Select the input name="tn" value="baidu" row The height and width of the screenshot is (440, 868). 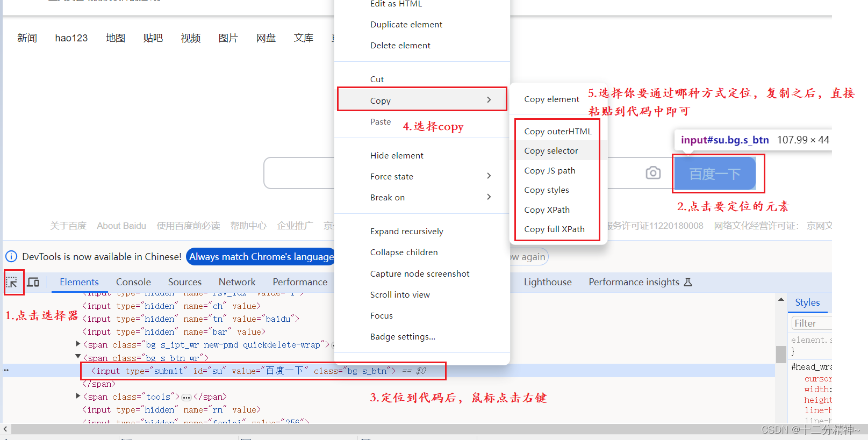click(x=191, y=319)
